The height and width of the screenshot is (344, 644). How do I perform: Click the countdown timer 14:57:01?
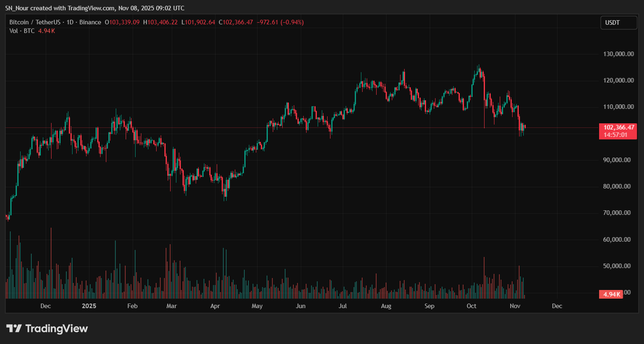pos(615,134)
